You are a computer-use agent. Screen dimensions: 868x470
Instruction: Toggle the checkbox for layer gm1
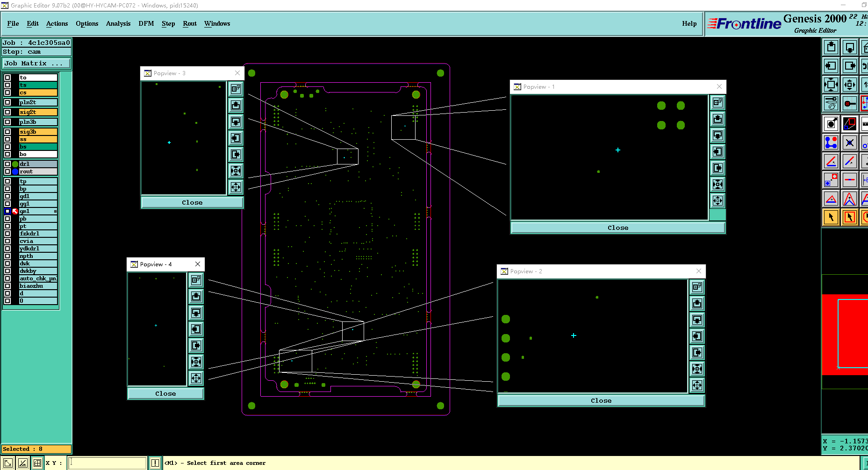point(7,211)
